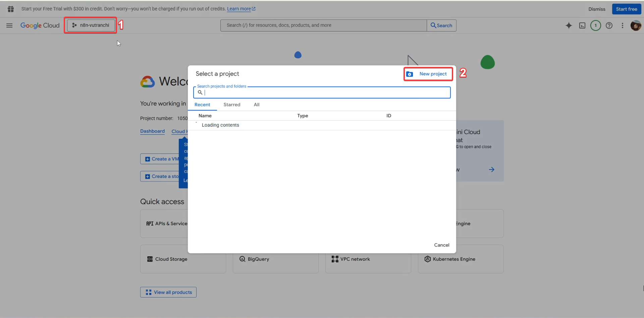Open the Learn more link
The image size is (644, 318).
pos(241,9)
